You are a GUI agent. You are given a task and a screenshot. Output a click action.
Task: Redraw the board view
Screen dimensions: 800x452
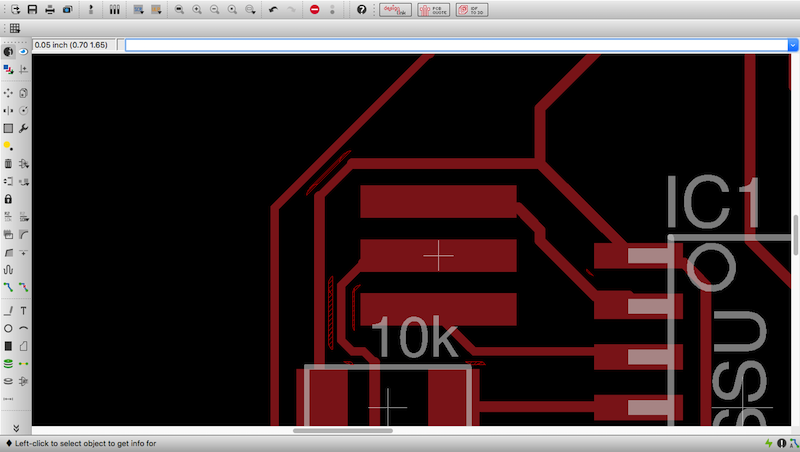(232, 10)
